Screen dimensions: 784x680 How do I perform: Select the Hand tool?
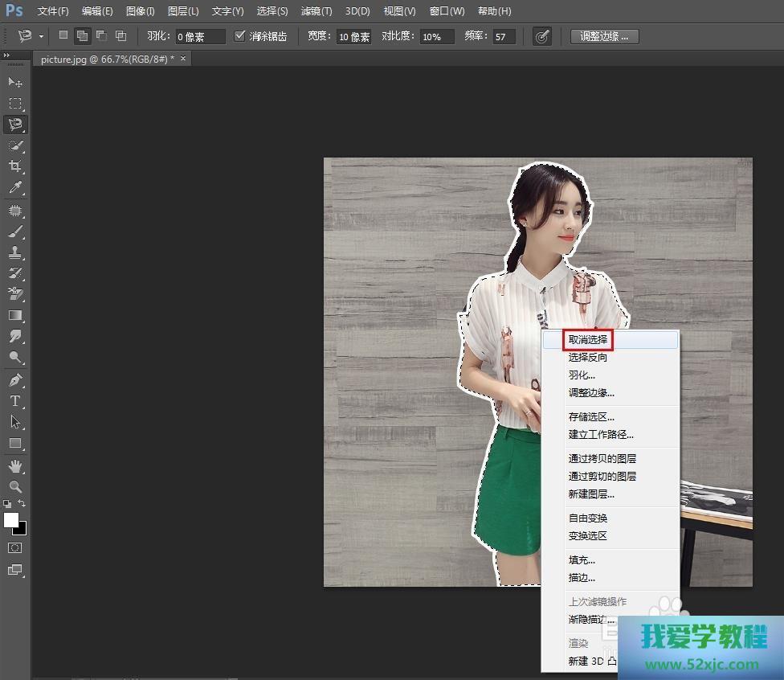point(14,465)
